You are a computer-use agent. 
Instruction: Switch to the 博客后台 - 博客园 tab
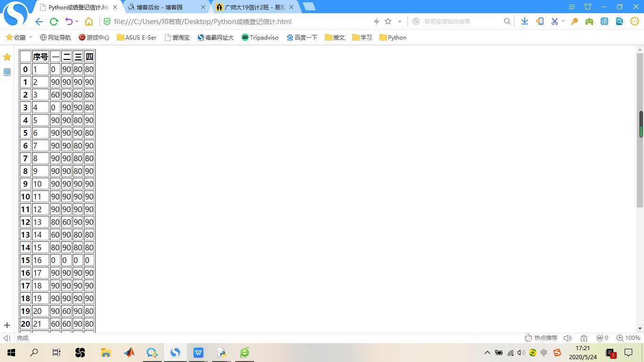(166, 7)
